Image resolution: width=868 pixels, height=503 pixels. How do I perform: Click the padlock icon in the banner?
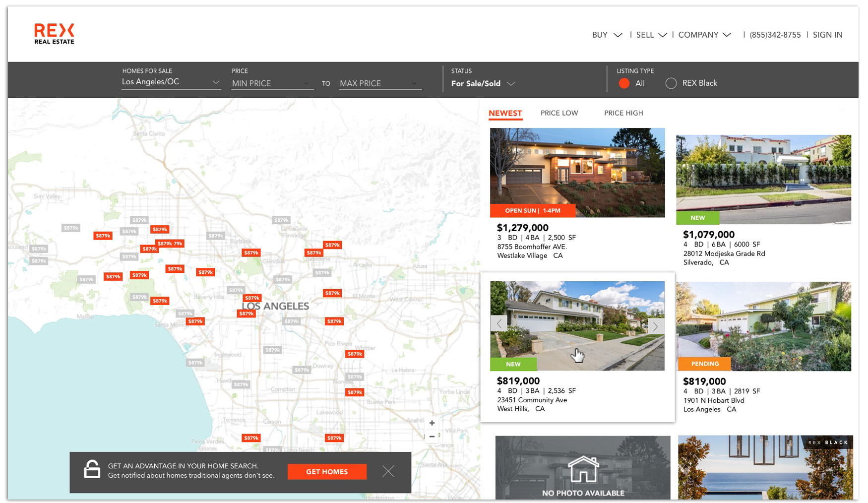click(x=92, y=469)
